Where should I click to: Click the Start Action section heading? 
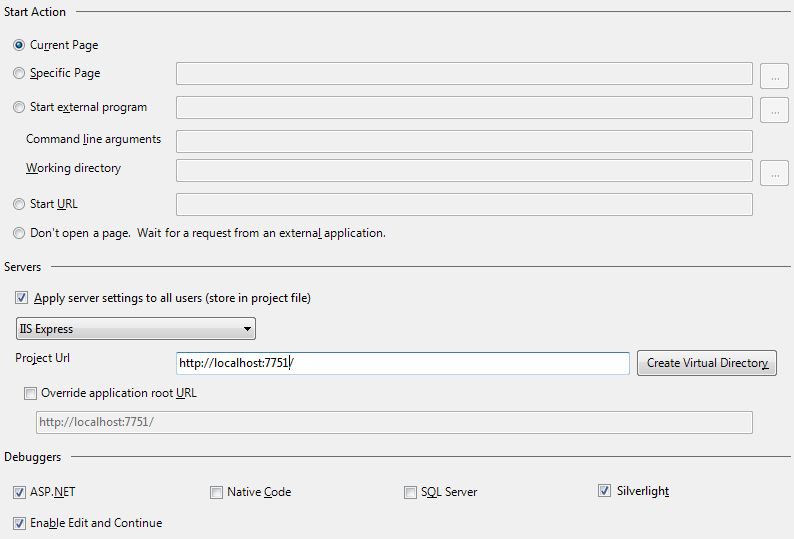(x=35, y=12)
